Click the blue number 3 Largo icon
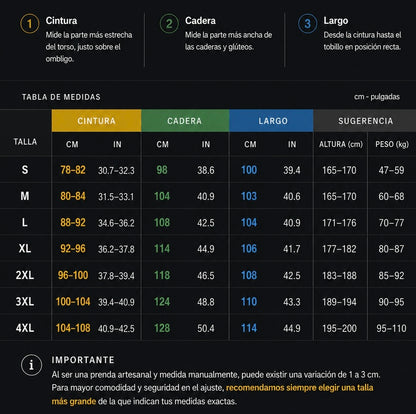 coord(307,24)
